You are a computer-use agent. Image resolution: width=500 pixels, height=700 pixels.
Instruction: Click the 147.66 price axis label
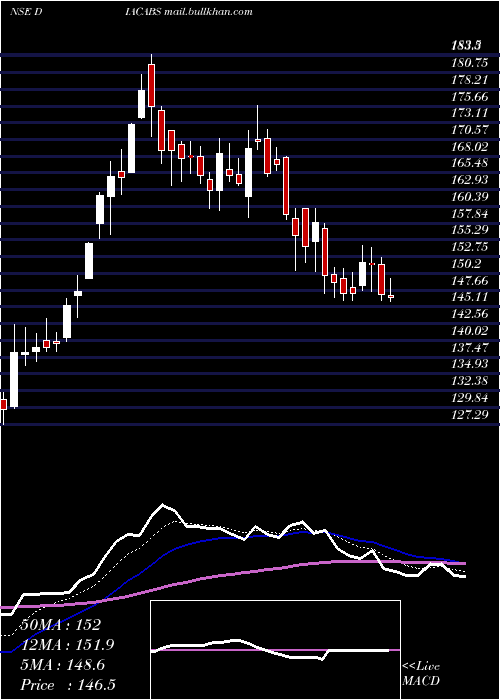(x=470, y=281)
